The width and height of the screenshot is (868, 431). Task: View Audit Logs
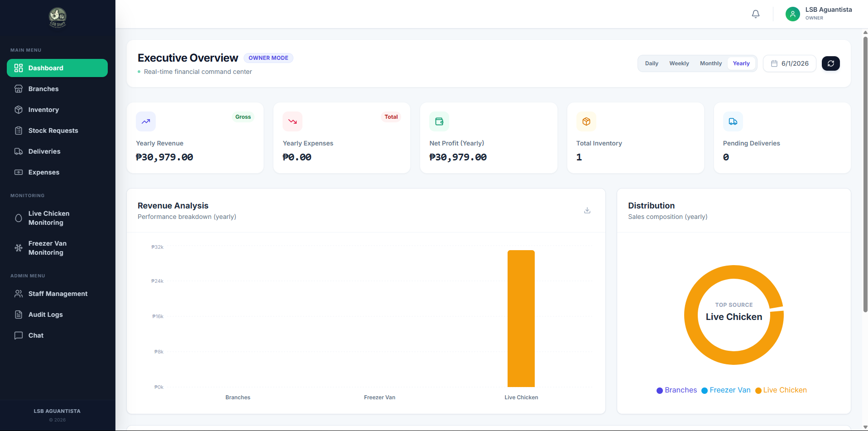(x=57, y=315)
